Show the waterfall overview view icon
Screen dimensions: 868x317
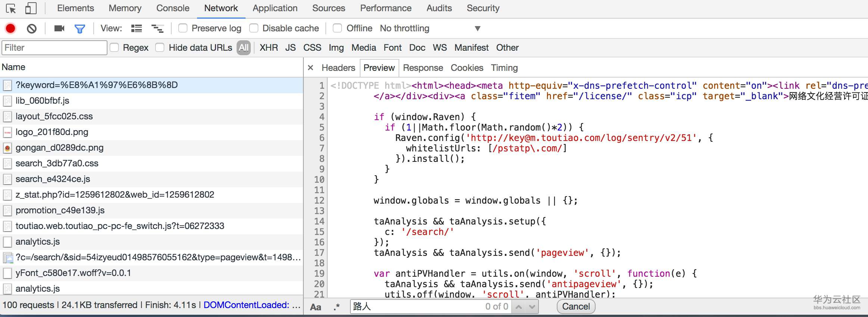tap(157, 28)
